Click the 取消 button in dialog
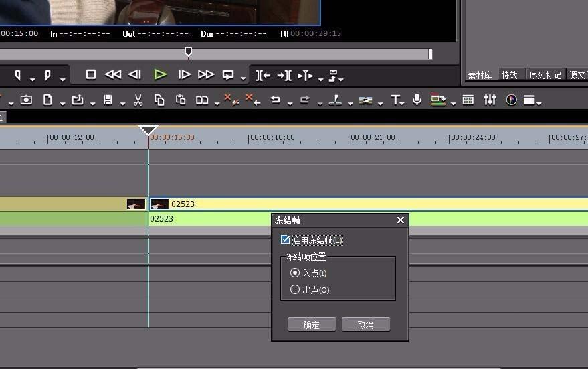The height and width of the screenshot is (369, 588). pyautogui.click(x=365, y=325)
